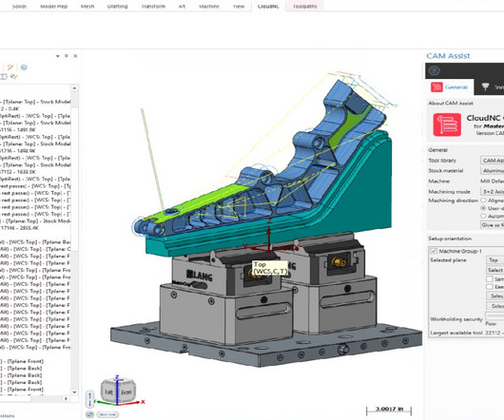Switch to the Mesh ribbon tab

pos(87,6)
